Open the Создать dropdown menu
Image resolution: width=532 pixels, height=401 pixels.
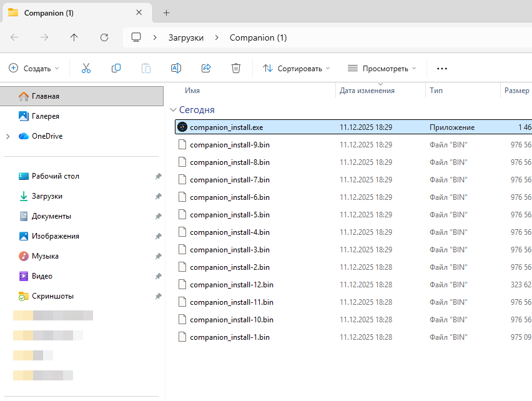point(34,68)
